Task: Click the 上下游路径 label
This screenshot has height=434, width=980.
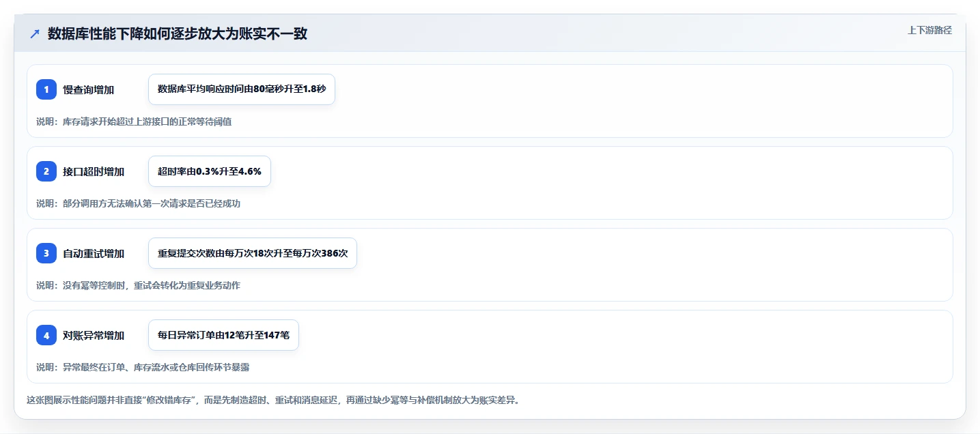Action: (x=929, y=30)
